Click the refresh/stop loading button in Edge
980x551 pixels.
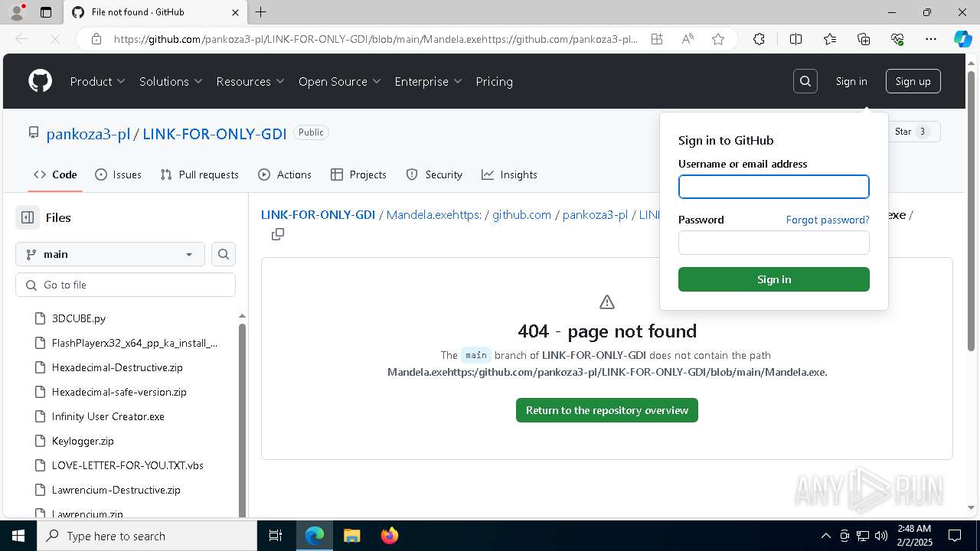(x=54, y=39)
